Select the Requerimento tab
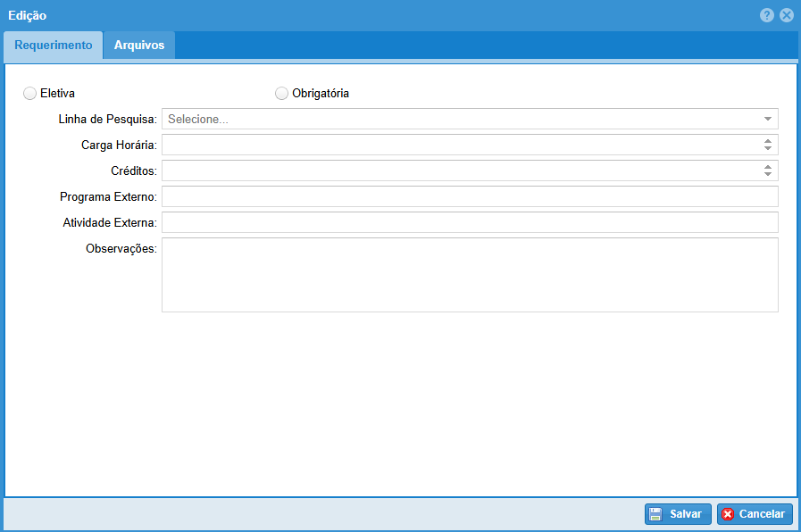 pyautogui.click(x=54, y=46)
